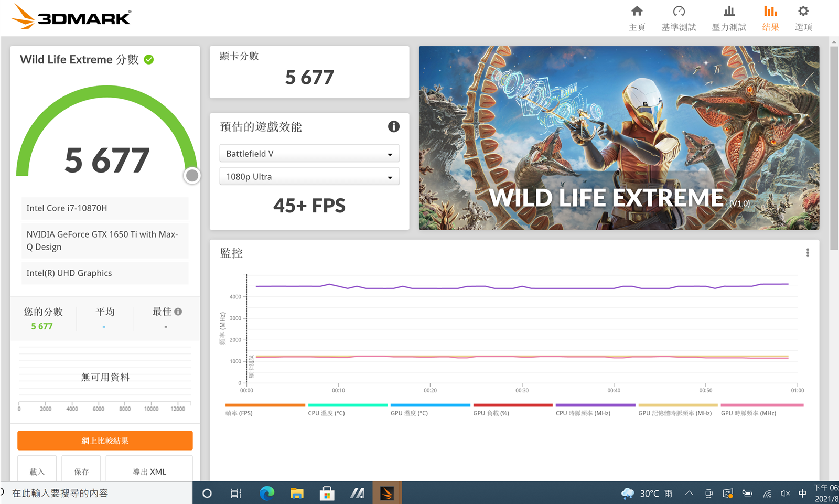The height and width of the screenshot is (504, 839).
Task: Toggle the 幀率 (FPS) orange legend swatch
Action: [265, 405]
